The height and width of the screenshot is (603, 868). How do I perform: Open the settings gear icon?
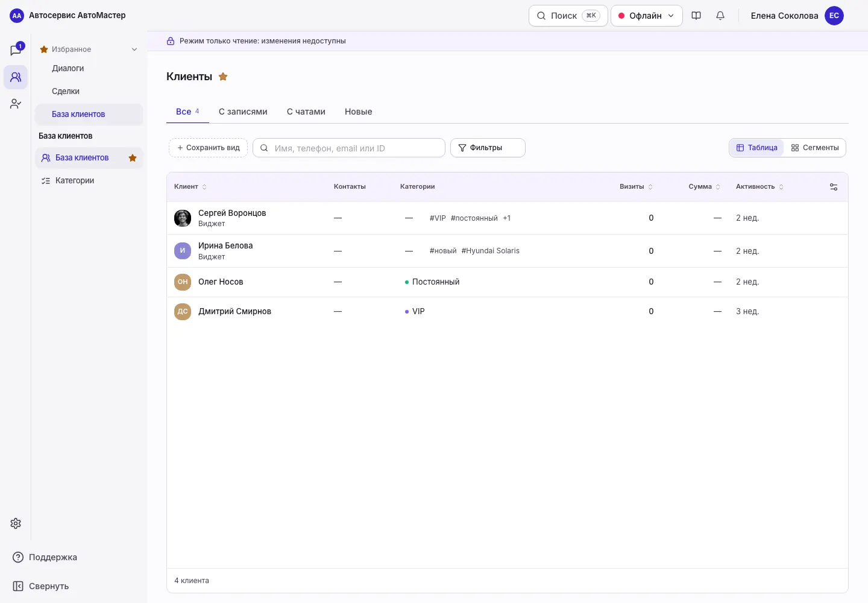(16, 523)
